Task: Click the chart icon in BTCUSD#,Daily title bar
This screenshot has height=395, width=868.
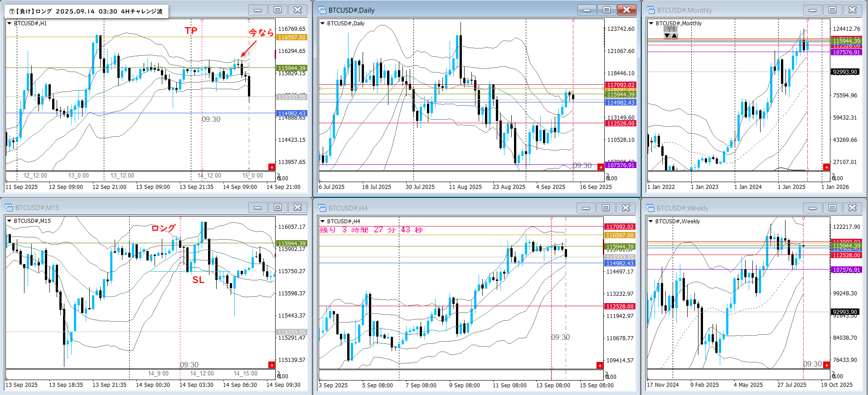Action: pyautogui.click(x=322, y=10)
